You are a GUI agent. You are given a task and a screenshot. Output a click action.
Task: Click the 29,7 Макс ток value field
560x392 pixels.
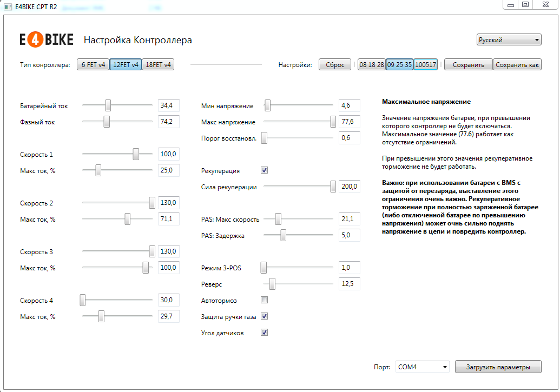(169, 316)
